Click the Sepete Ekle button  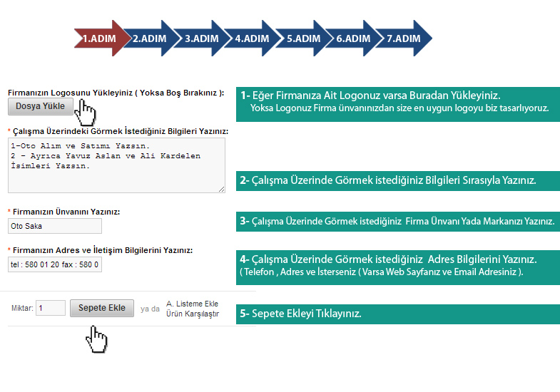101,308
